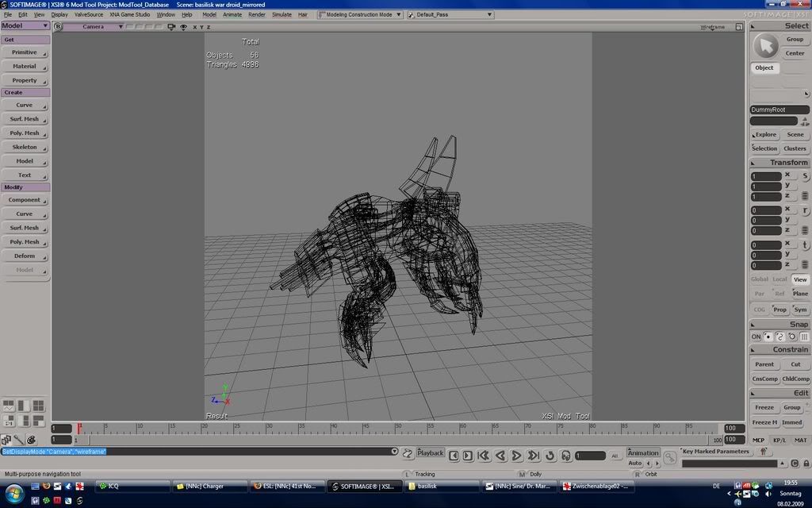812x508 pixels.
Task: Select four-viewport layout icon
Action: point(38,406)
